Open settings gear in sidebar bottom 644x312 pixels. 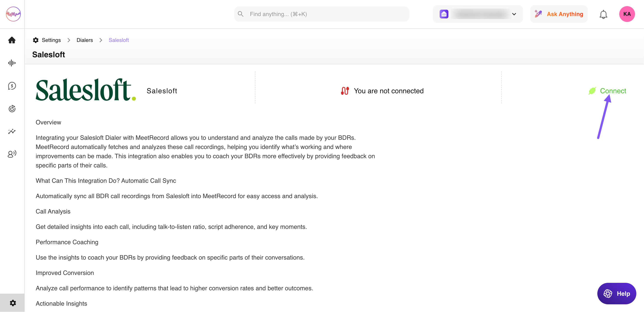tap(13, 303)
